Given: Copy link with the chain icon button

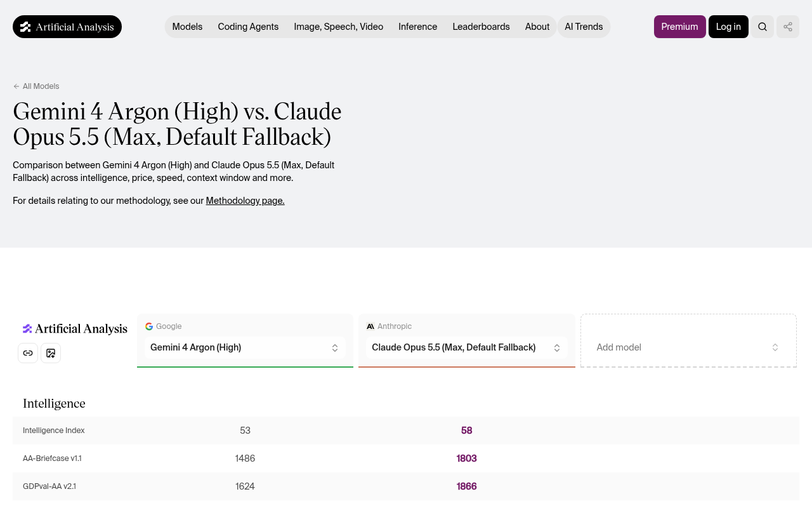Looking at the screenshot, I should point(28,353).
